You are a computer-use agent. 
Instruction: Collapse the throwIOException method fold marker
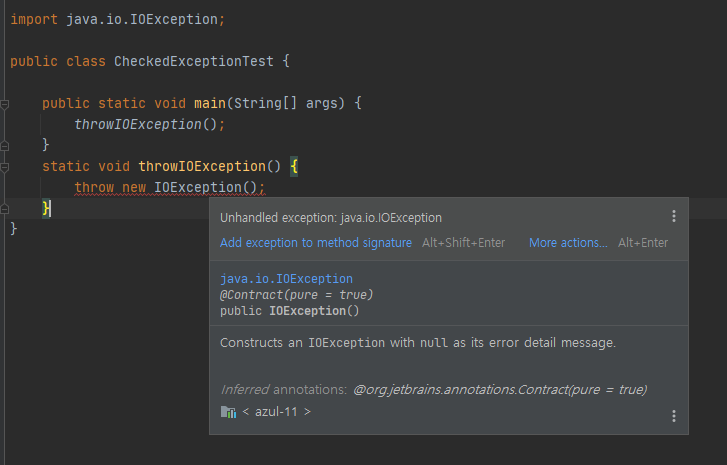(x=5, y=167)
